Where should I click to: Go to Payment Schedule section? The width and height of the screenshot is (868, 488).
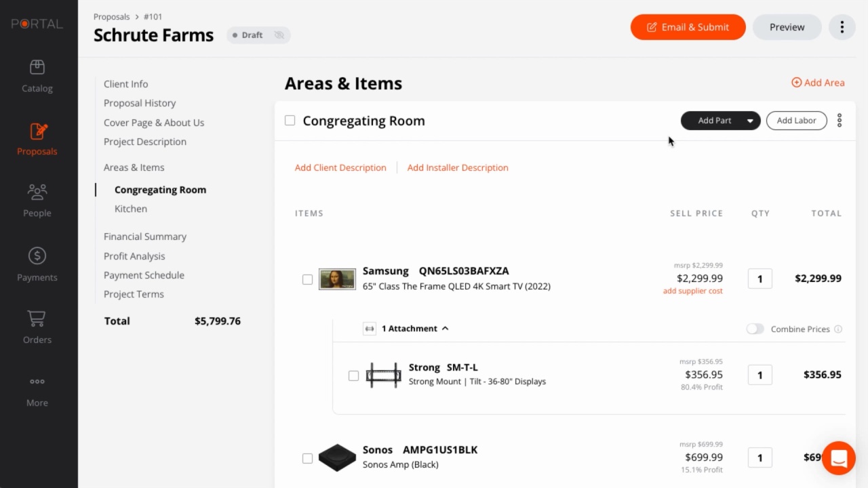click(144, 275)
